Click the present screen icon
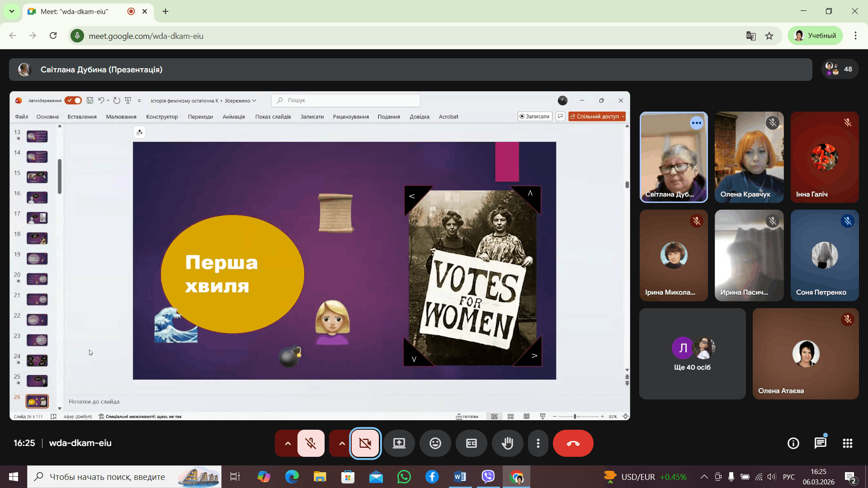Viewport: 868px width, 488px height. [399, 443]
